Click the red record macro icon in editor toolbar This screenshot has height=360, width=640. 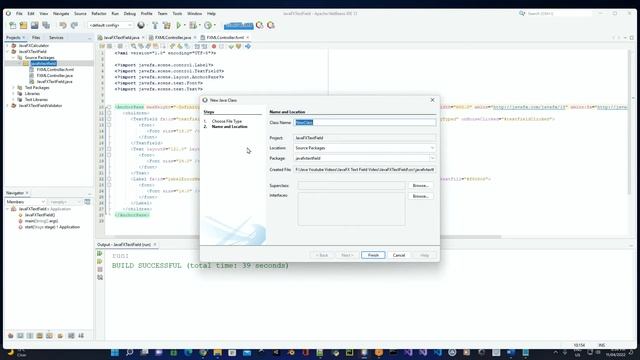[213, 46]
